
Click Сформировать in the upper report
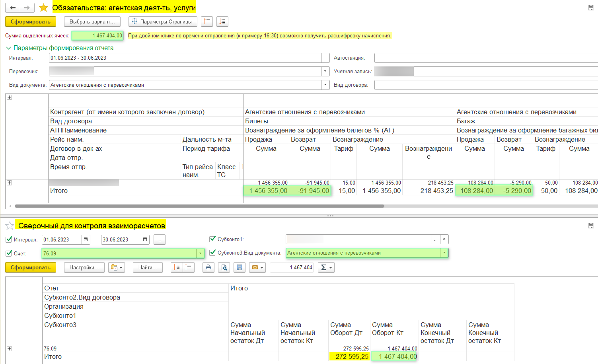point(30,21)
